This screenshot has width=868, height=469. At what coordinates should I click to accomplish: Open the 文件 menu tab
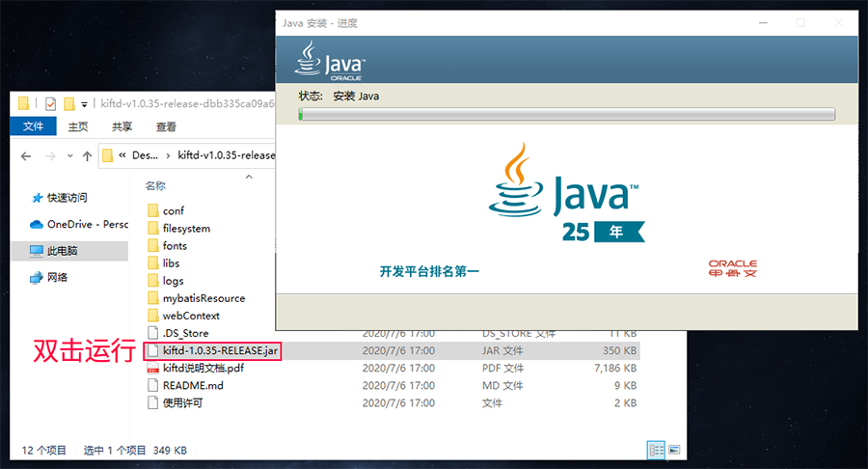coord(33,126)
